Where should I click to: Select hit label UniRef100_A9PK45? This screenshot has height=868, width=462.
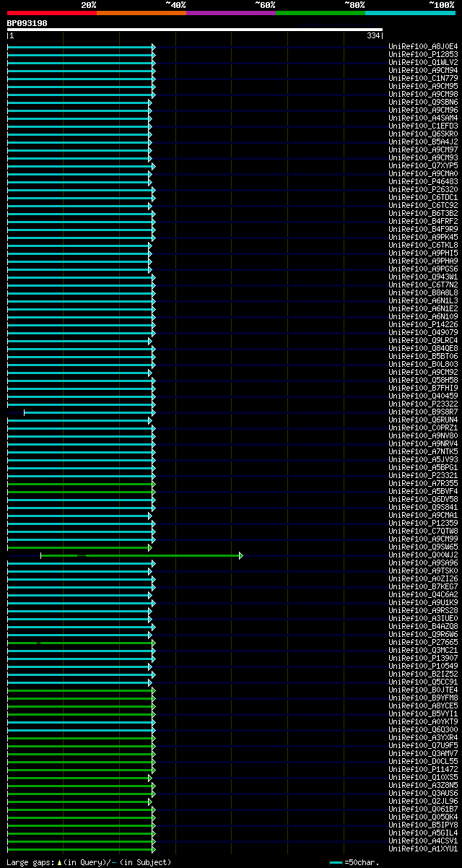tap(423, 237)
